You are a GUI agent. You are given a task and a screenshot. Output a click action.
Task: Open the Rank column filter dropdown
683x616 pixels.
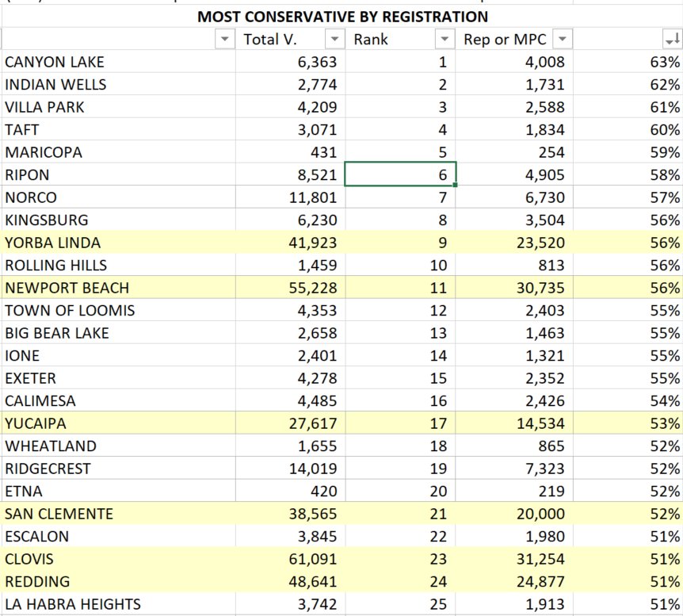tap(445, 39)
